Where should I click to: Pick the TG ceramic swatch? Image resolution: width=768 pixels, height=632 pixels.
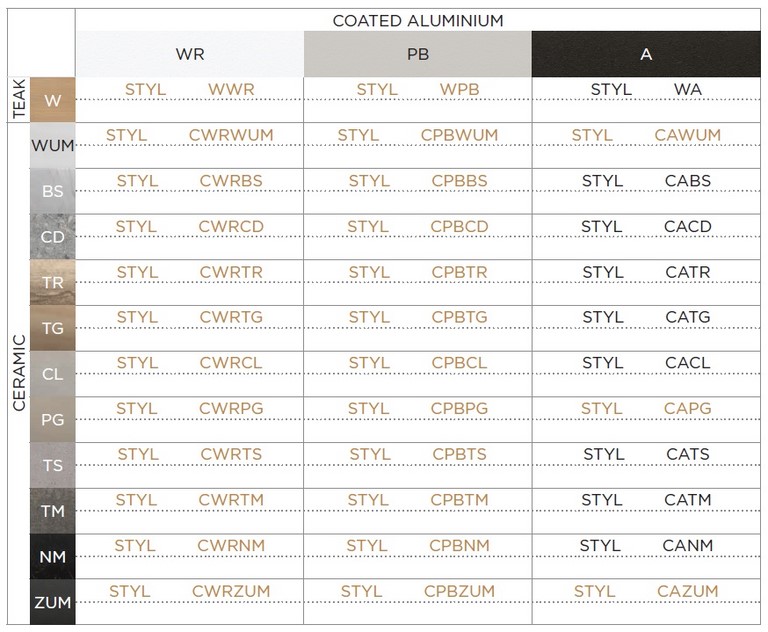coord(52,328)
